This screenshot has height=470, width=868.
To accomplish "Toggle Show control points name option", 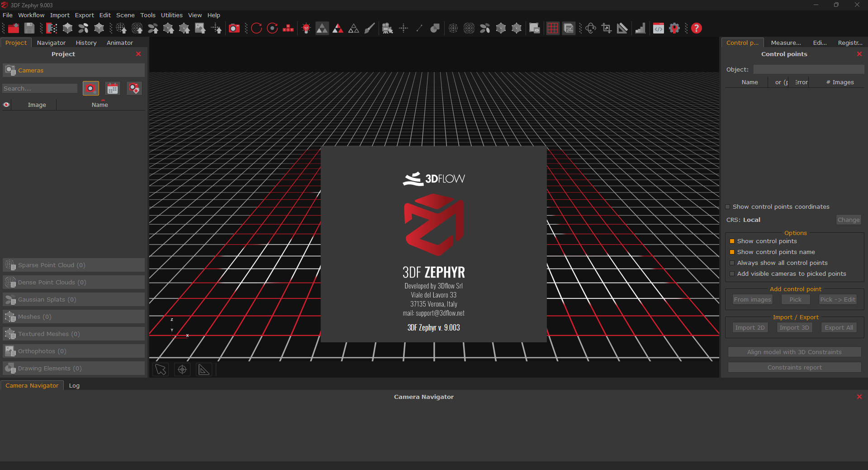I will tap(732, 252).
